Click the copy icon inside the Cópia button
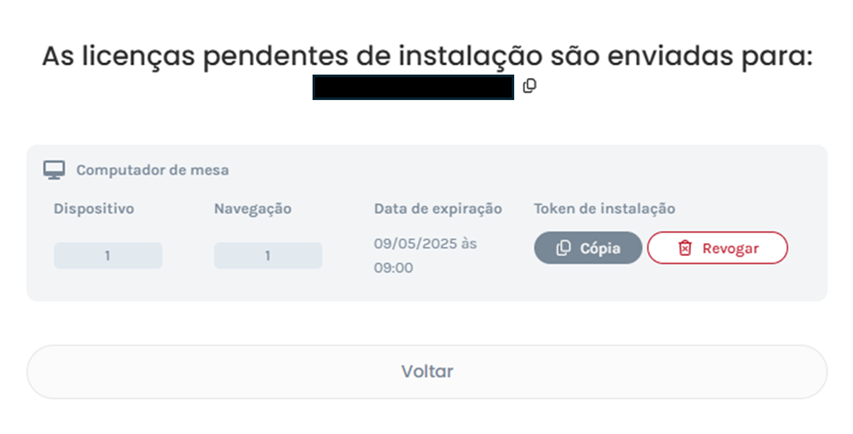Viewport: 853px width, 434px height. point(564,248)
